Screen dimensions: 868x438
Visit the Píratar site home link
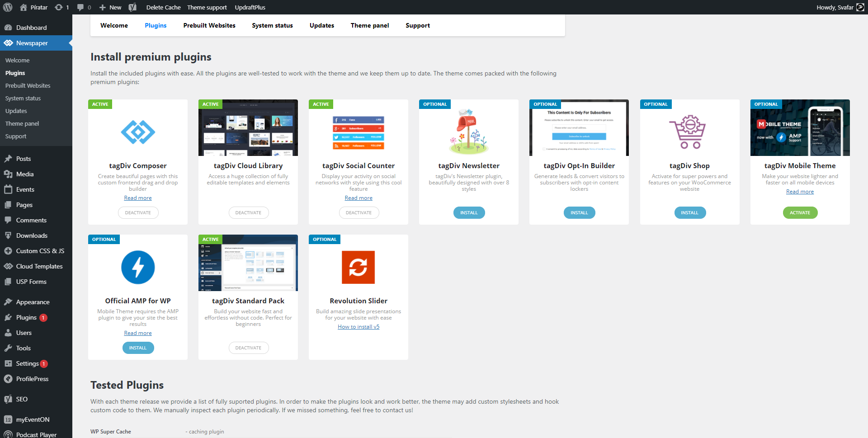34,7
